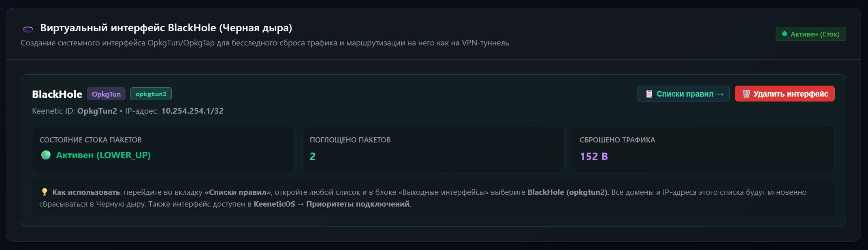
Task: Select the OpkgTun purple tag
Action: [106, 94]
